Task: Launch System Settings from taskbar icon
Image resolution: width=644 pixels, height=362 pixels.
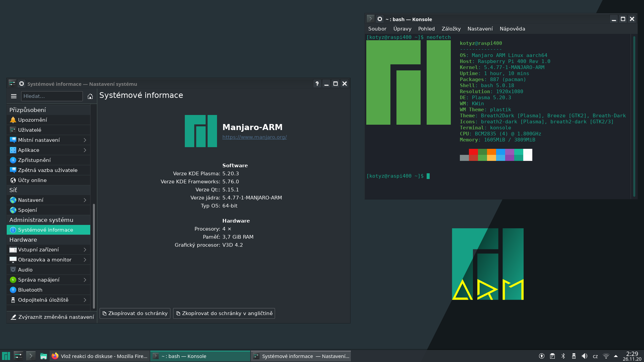Action: tap(18, 356)
